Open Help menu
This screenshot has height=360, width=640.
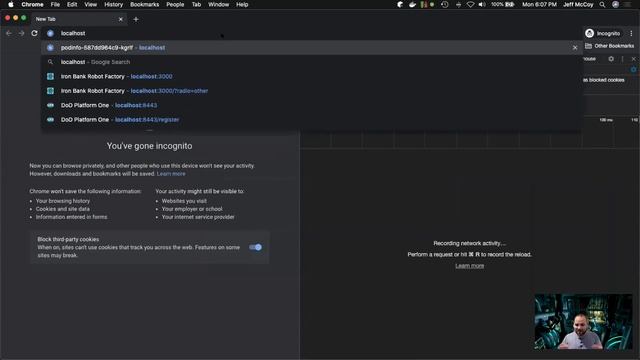(x=242, y=4)
